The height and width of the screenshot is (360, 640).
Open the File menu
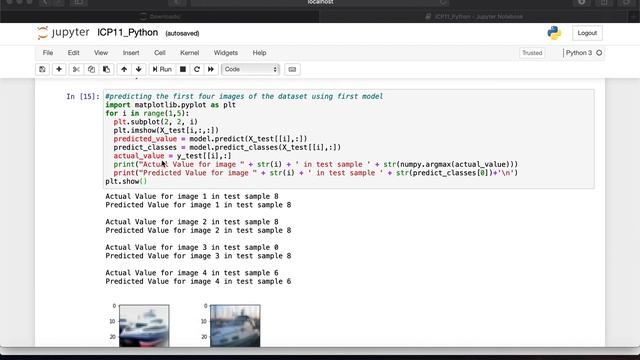point(48,53)
